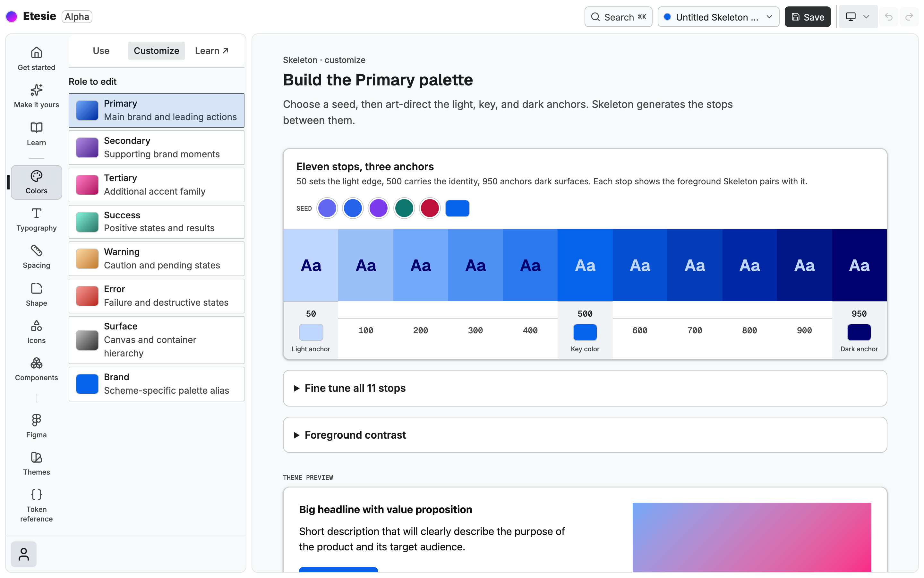Click the 700 stop preview tile
Screen dimensions: 924x578
click(695, 265)
